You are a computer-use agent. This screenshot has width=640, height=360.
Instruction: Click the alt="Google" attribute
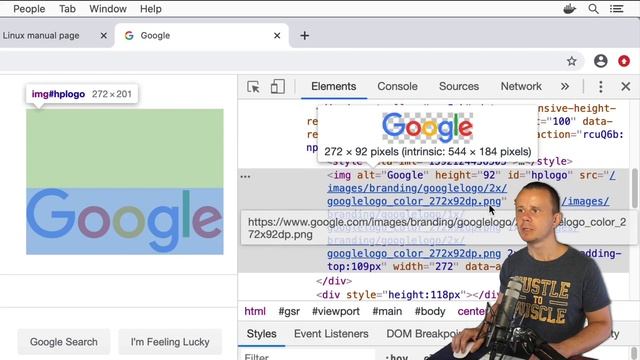(x=393, y=175)
